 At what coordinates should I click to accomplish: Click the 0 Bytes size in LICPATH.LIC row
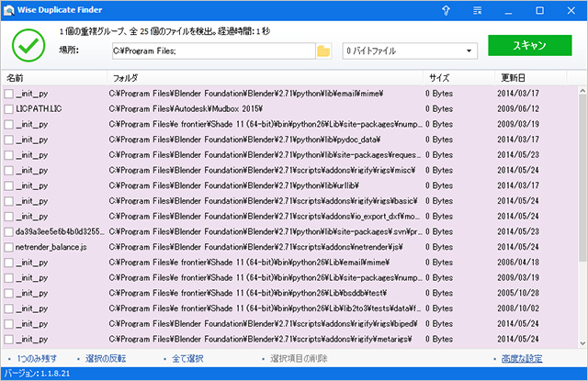point(439,109)
